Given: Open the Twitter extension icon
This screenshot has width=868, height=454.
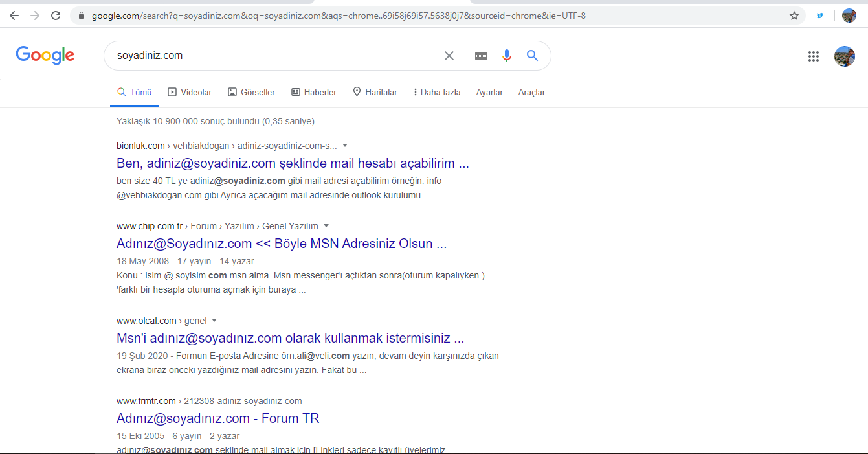Looking at the screenshot, I should click(x=820, y=16).
